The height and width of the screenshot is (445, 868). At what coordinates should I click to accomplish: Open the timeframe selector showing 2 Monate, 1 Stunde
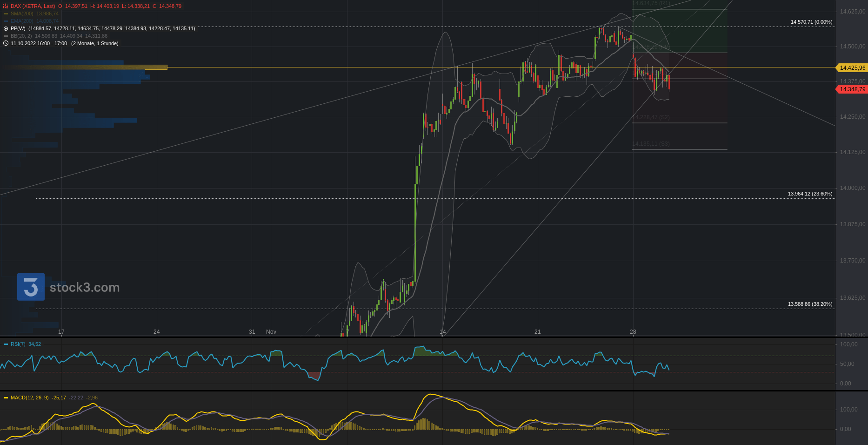[x=94, y=43]
